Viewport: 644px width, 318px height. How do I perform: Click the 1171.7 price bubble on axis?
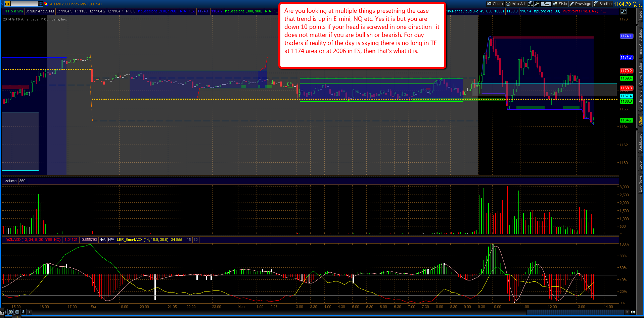point(626,57)
